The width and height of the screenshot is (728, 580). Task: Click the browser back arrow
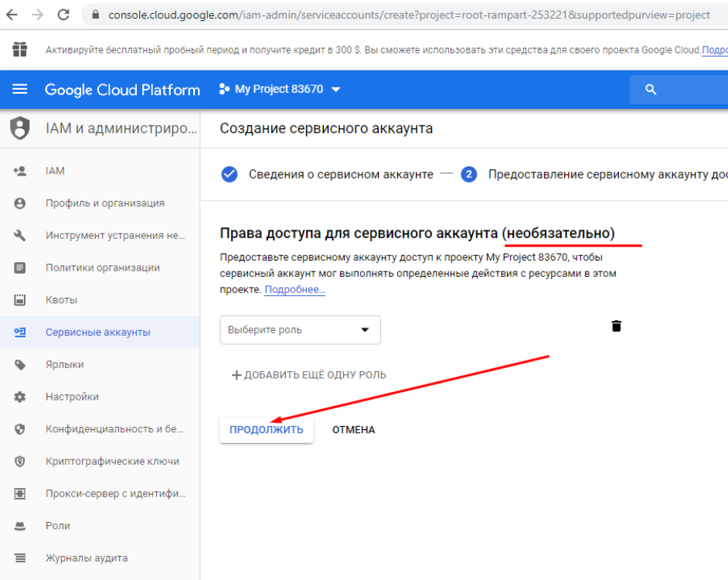12,15
